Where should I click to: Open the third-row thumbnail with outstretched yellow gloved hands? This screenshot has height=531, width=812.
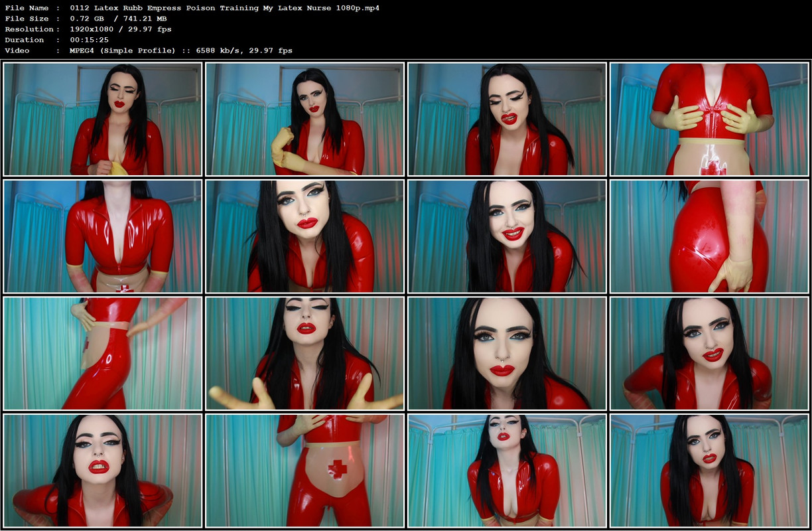[305, 354]
